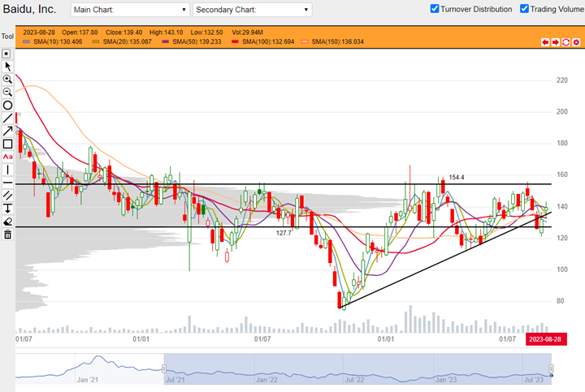Click the Close:139.40 value
The image size is (585, 392).
point(123,32)
